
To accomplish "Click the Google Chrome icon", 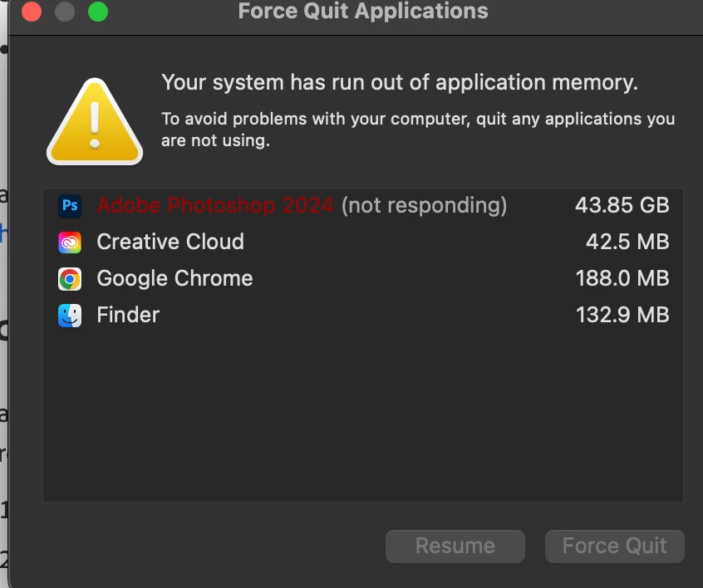I will [70, 279].
